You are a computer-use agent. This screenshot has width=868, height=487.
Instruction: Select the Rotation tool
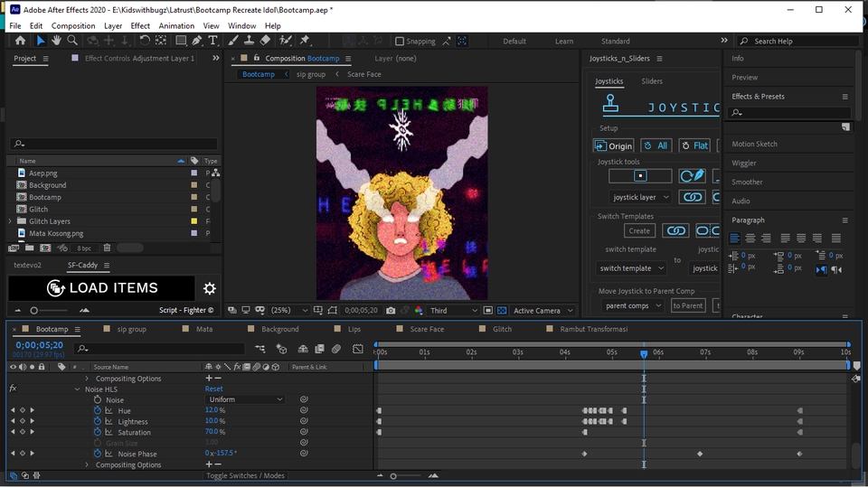[x=145, y=41]
